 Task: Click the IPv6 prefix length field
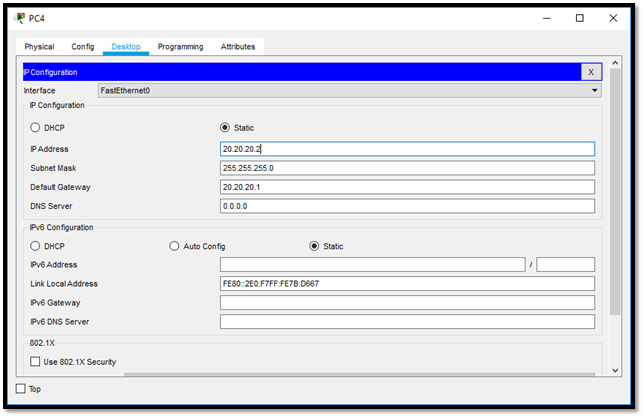coord(565,265)
